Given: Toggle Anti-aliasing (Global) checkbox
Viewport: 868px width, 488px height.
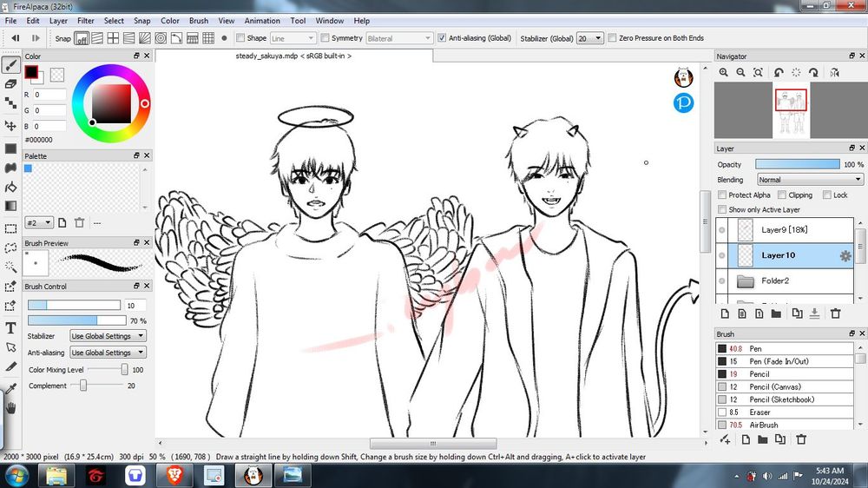Looking at the screenshot, I should tap(442, 37).
